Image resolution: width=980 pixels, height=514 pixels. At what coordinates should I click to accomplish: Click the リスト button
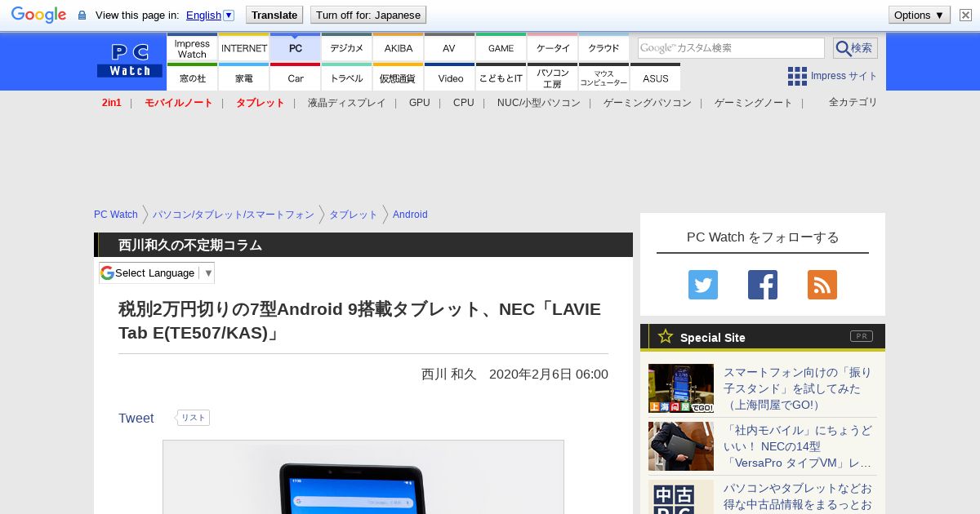[x=193, y=418]
